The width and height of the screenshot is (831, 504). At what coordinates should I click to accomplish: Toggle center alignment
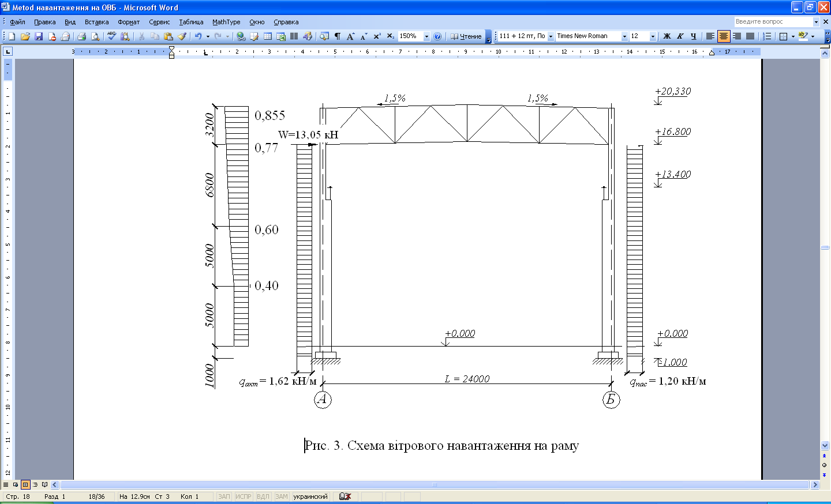[724, 36]
